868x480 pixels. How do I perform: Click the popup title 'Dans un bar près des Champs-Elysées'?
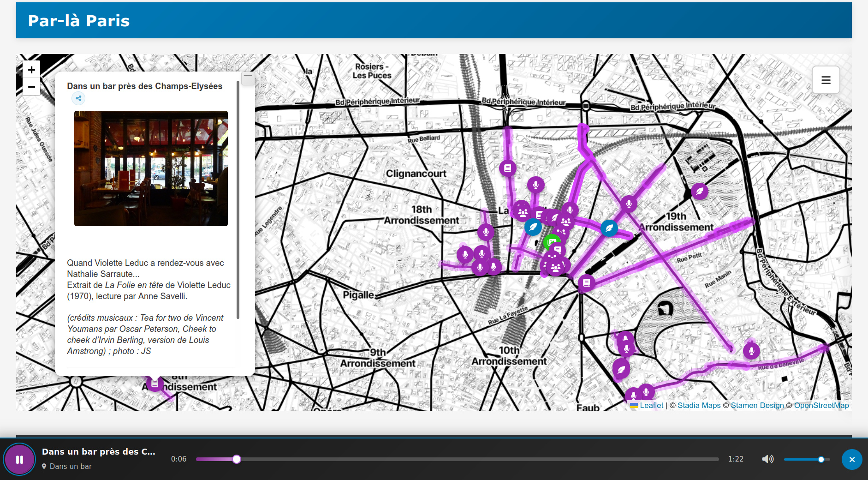144,86
